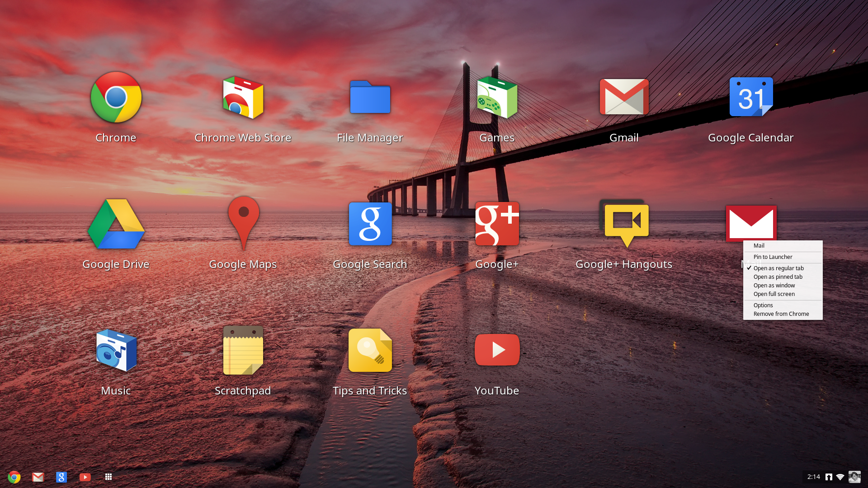Image resolution: width=868 pixels, height=488 pixels.
Task: Open the Google Calendar app
Action: (750, 98)
